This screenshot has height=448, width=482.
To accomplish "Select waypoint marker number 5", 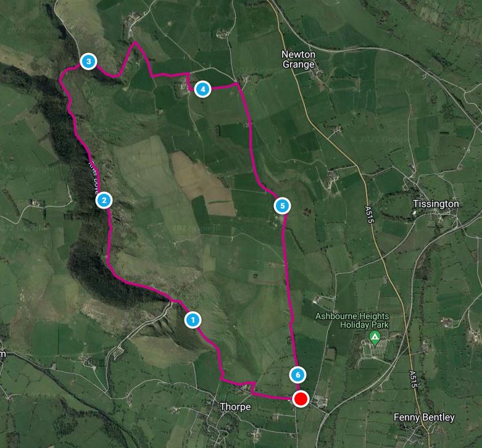I will point(282,206).
